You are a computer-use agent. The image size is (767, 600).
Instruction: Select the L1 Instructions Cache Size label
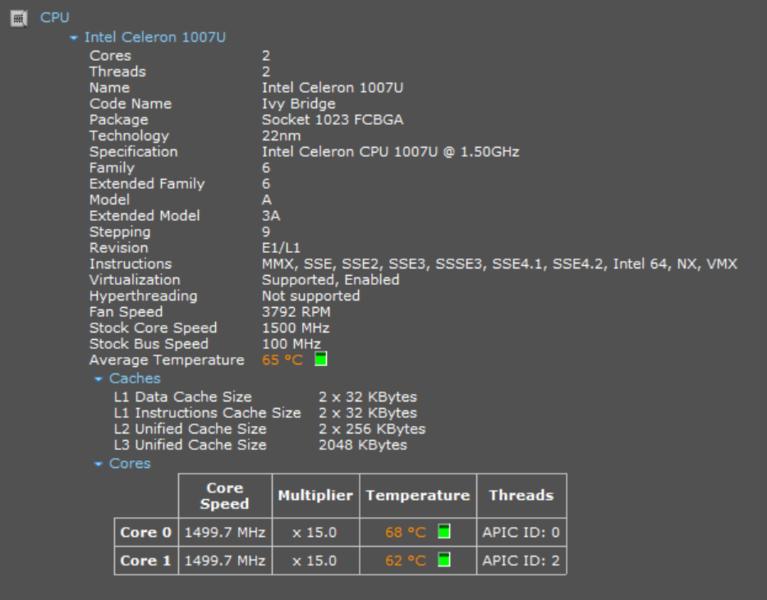click(x=207, y=413)
